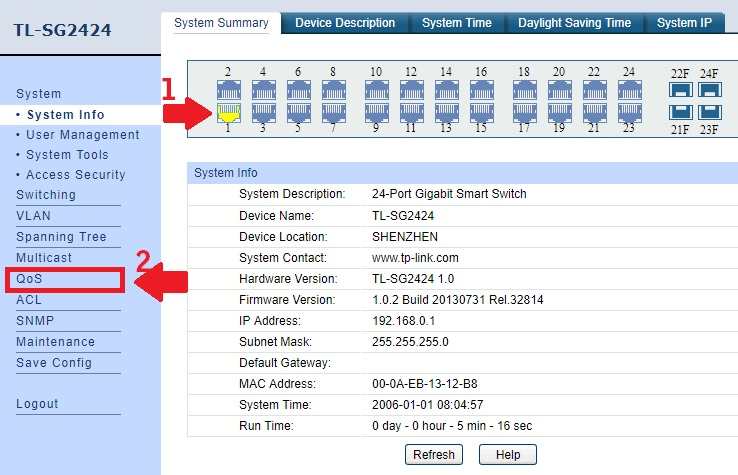738x475 pixels.
Task: Open Save Config in sidebar
Action: [54, 363]
